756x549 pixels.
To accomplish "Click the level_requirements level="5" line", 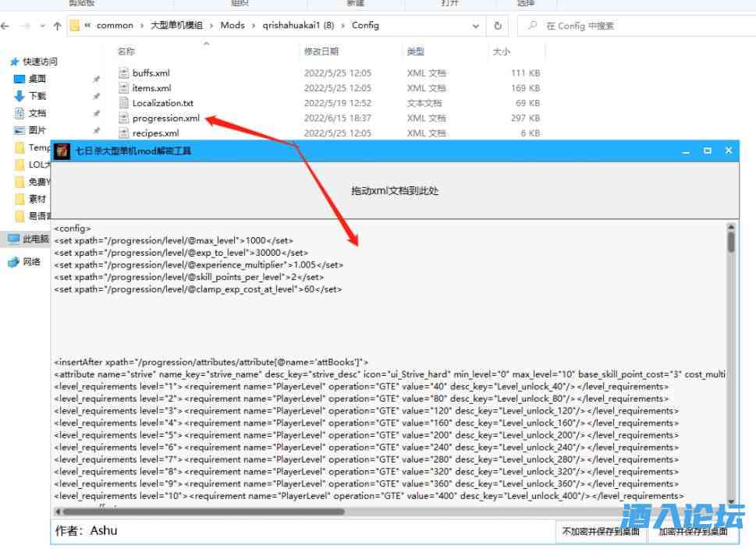I will pyautogui.click(x=367, y=435).
